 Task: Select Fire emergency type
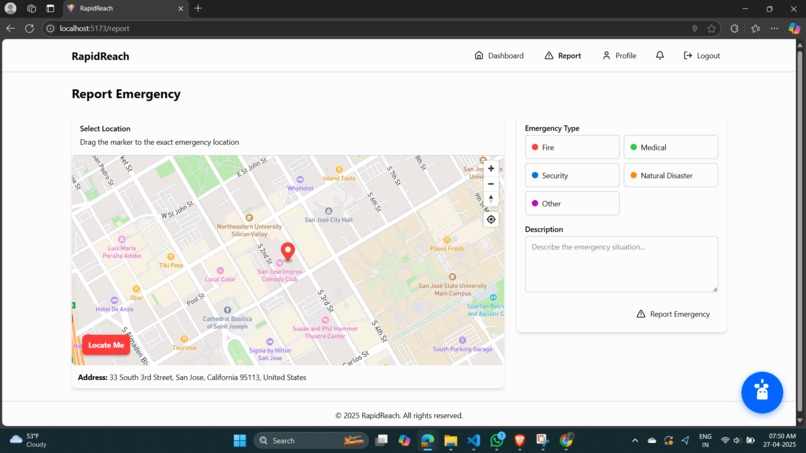pos(572,147)
